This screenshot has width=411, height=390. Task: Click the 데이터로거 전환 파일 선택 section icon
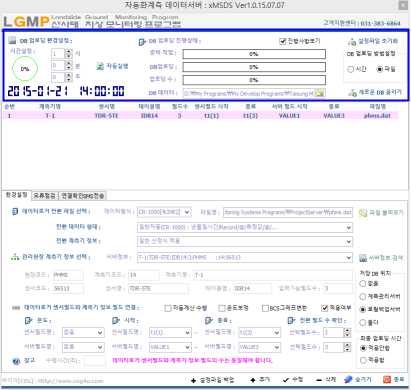pyautogui.click(x=15, y=211)
